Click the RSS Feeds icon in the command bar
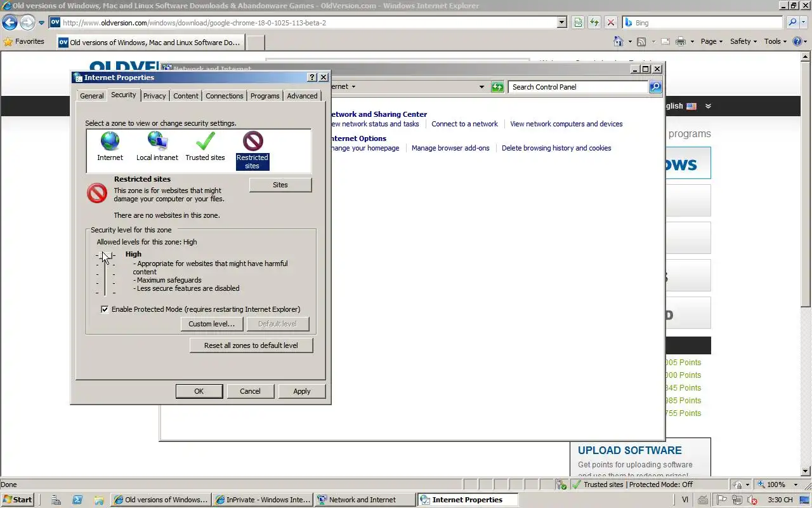Screen dimensions: 812x508 (x=641, y=41)
